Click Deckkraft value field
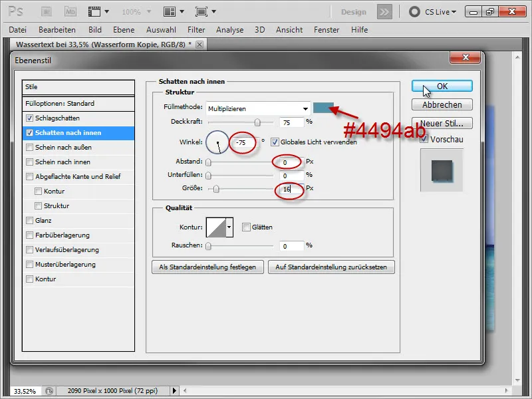Viewport: 532px width, 399px height. point(292,122)
